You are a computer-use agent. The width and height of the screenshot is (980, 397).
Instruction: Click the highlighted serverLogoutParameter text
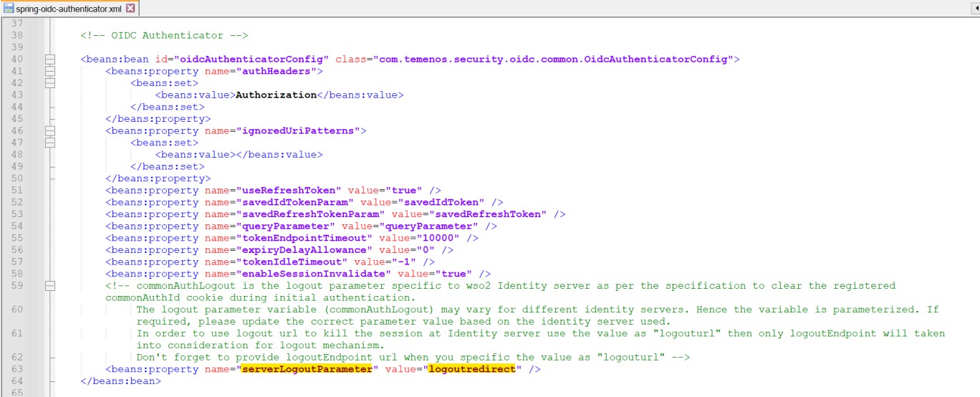(307, 369)
